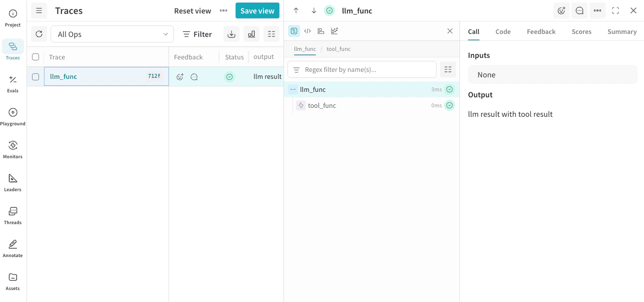Open the comment icon on the call header
Viewport: 644px width, 302px height.
coord(579,10)
